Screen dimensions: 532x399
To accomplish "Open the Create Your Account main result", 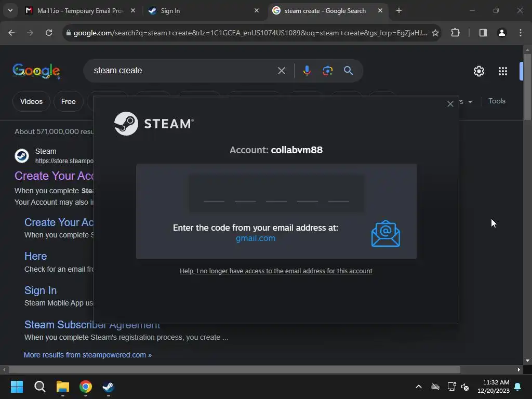I will (x=54, y=176).
